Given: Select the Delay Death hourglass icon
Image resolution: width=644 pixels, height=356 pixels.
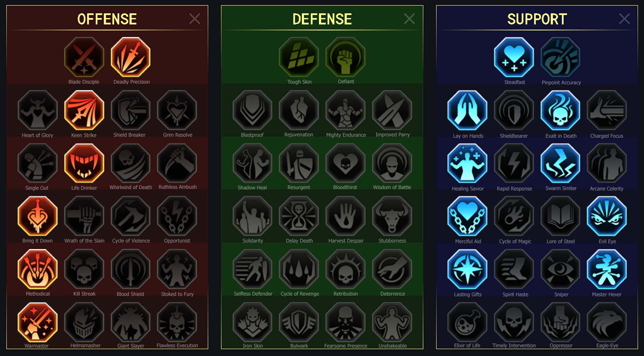Looking at the screenshot, I should coord(299,216).
